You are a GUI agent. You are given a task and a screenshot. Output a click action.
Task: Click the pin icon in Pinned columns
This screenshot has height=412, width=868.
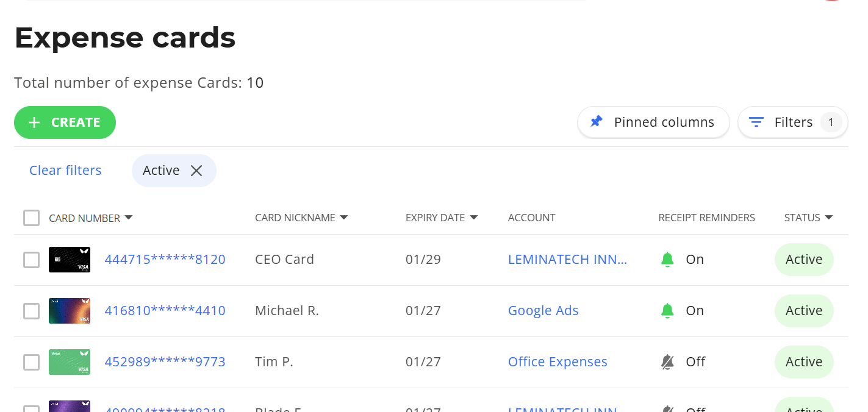coord(596,122)
